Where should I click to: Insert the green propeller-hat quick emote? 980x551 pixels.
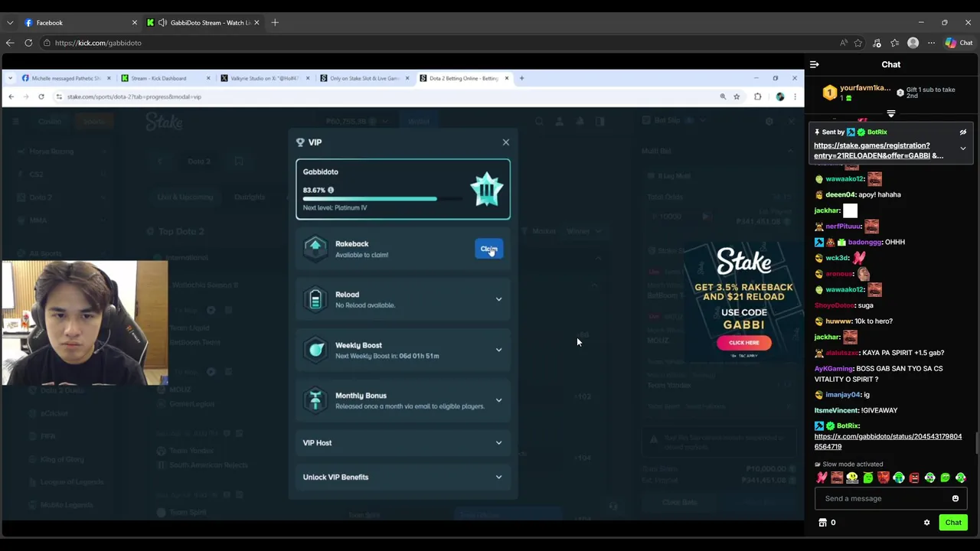(x=867, y=478)
